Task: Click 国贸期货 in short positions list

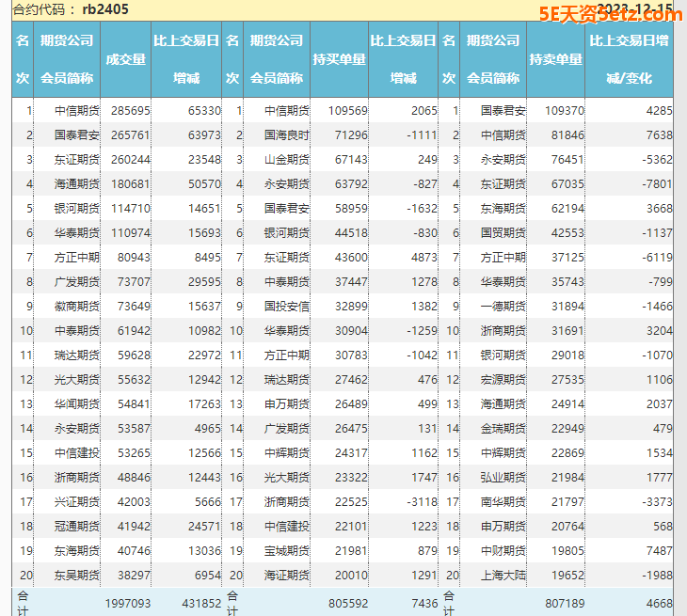Action: [x=503, y=233]
